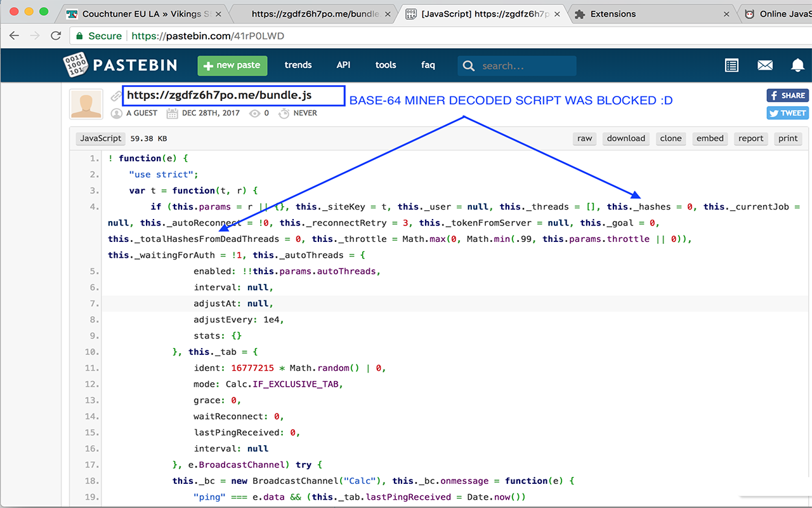Click the eye views count icon

tap(255, 114)
